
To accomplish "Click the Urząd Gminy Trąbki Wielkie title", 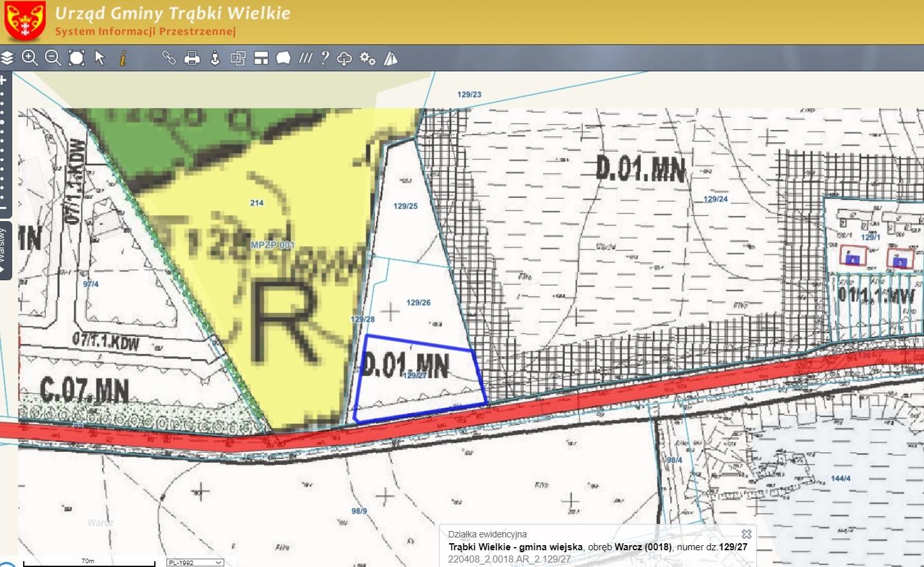I will (172, 13).
